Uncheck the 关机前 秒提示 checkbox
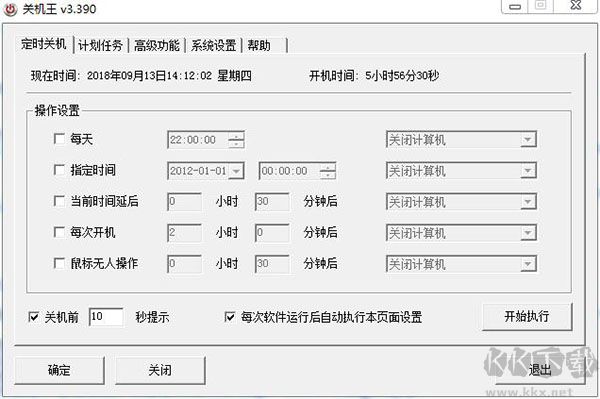 pyautogui.click(x=34, y=317)
